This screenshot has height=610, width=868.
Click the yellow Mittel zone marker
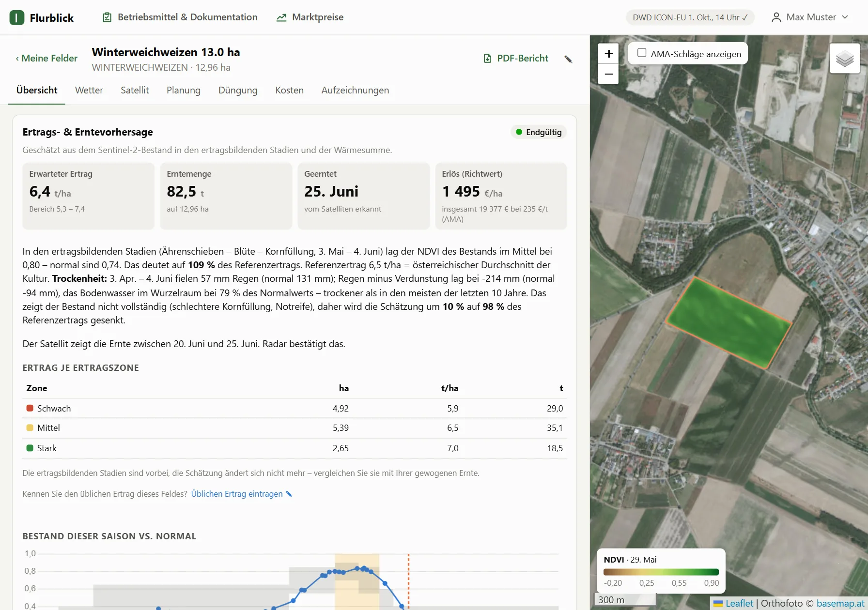[30, 428]
